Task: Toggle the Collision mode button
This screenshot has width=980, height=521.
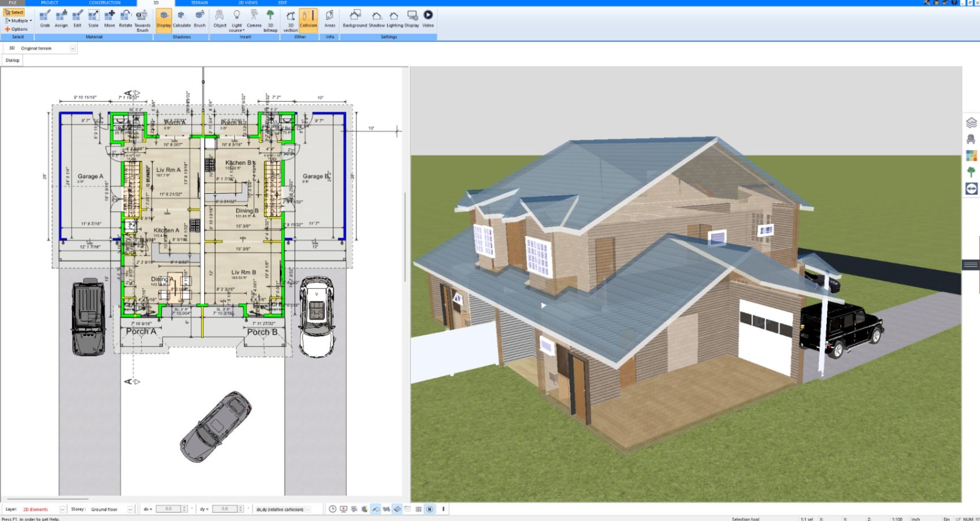Action: tap(308, 20)
